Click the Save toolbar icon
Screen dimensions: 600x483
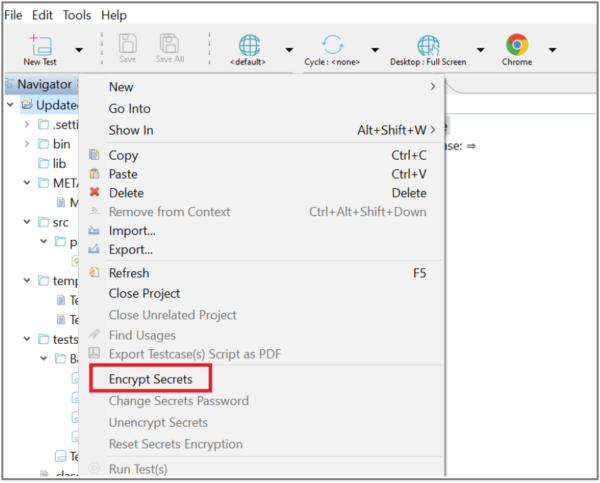click(x=127, y=43)
